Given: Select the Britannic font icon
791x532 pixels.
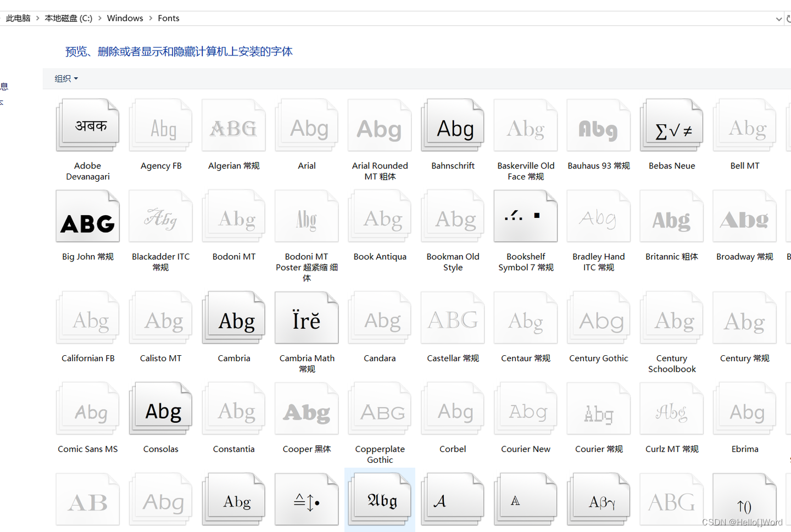Looking at the screenshot, I should click(672, 216).
